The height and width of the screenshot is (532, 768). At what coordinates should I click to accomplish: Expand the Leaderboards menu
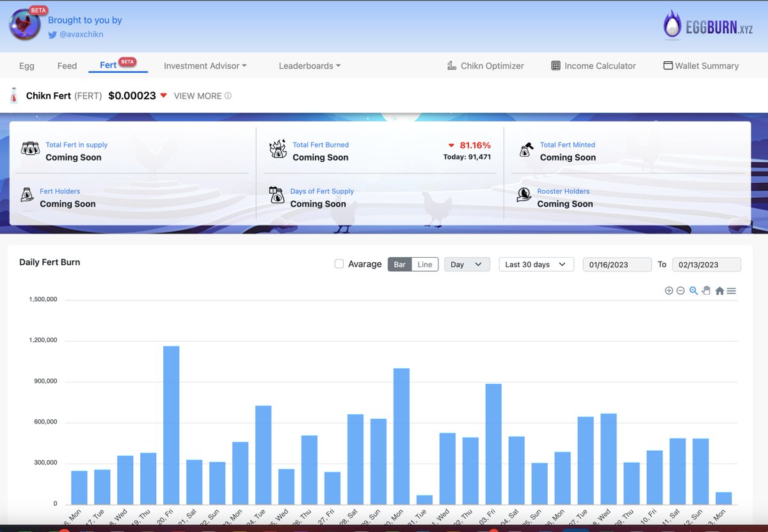[x=310, y=66]
